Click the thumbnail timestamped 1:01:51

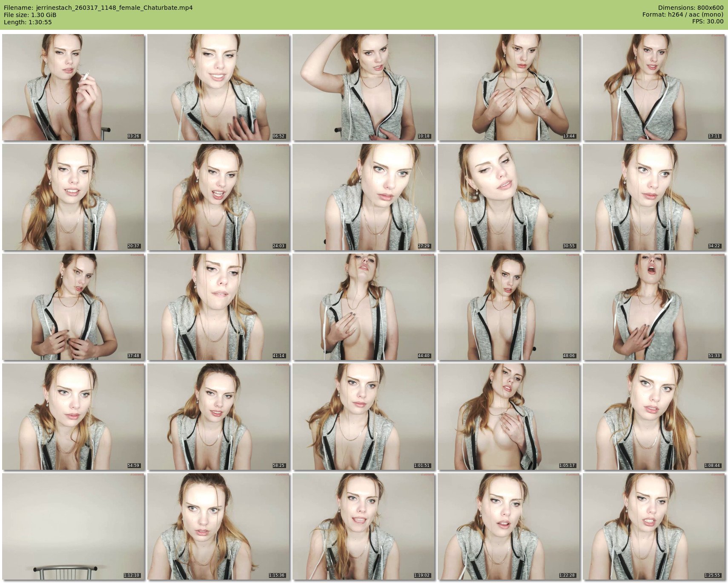[x=364, y=417]
